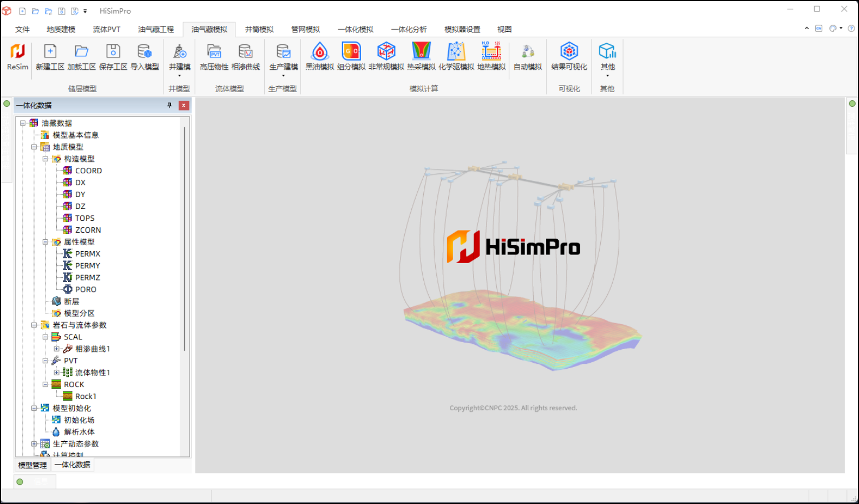Pin the 一体化数据 panel
Screen dimensions: 859x504
point(169,106)
